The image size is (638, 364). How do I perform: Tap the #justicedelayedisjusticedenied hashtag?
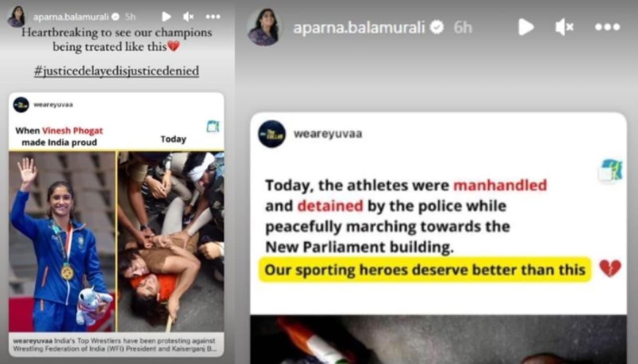[x=116, y=71]
